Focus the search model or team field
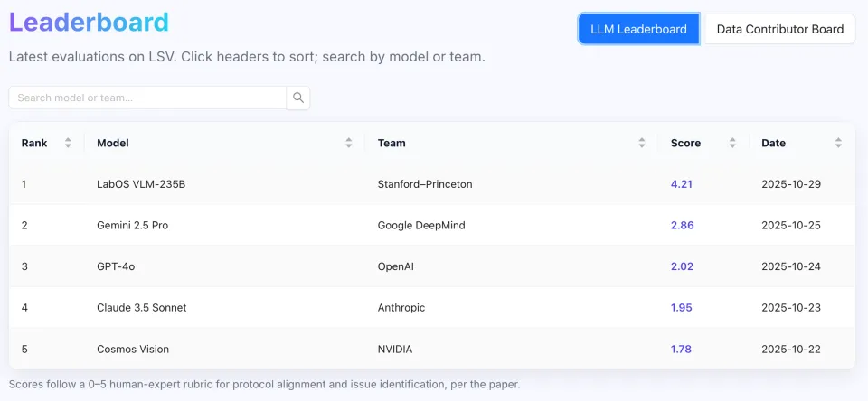 click(147, 98)
